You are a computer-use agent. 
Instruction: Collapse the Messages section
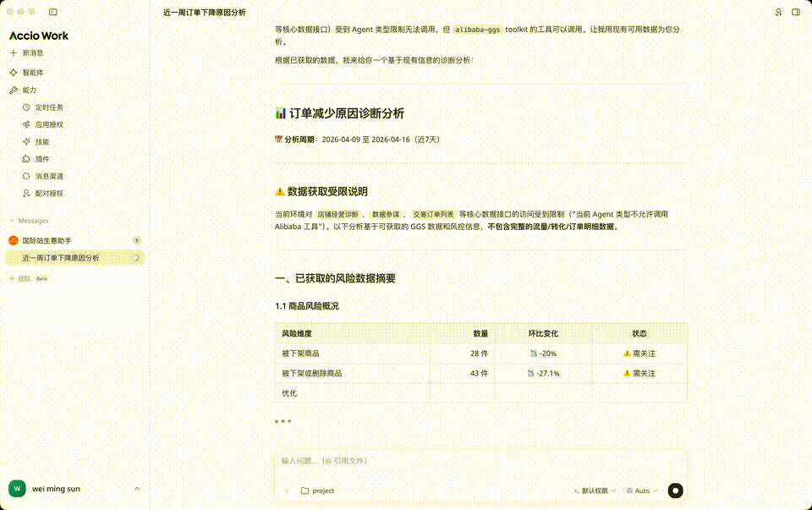coord(12,220)
